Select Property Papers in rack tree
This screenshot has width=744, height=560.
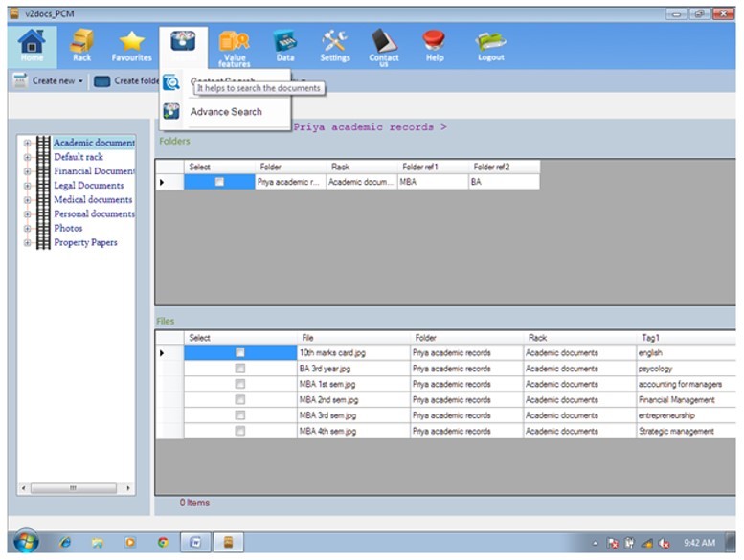click(x=85, y=243)
